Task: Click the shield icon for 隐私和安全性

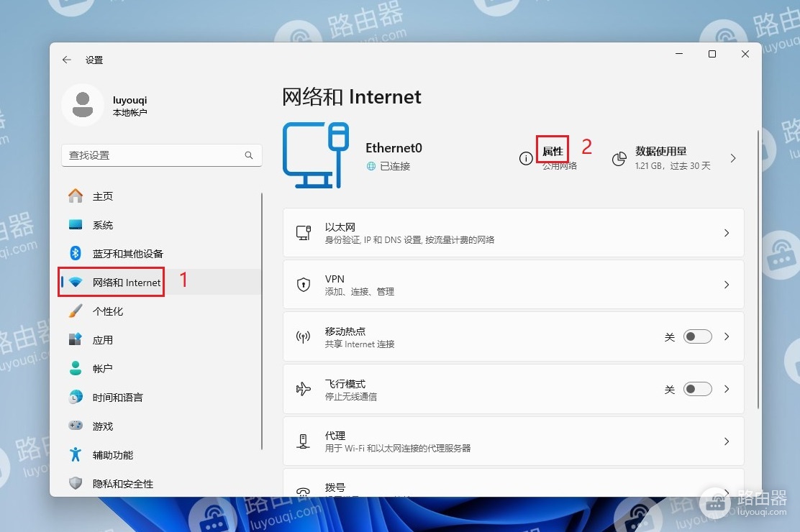Action: click(76, 483)
